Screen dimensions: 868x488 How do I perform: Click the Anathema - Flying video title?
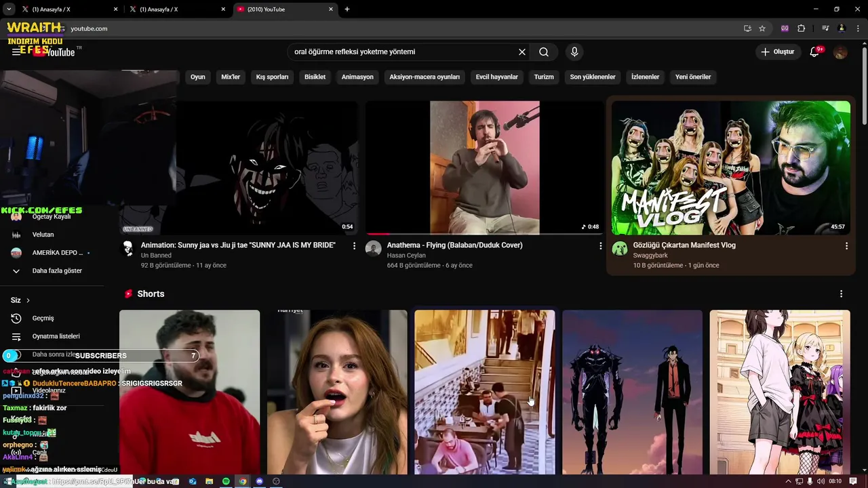pyautogui.click(x=454, y=245)
